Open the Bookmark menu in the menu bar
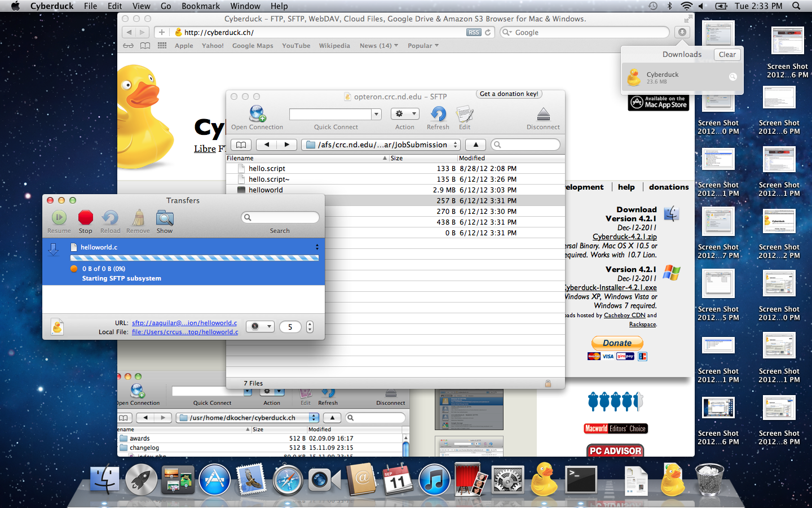Screen dimensions: 812x508 tap(201, 6)
